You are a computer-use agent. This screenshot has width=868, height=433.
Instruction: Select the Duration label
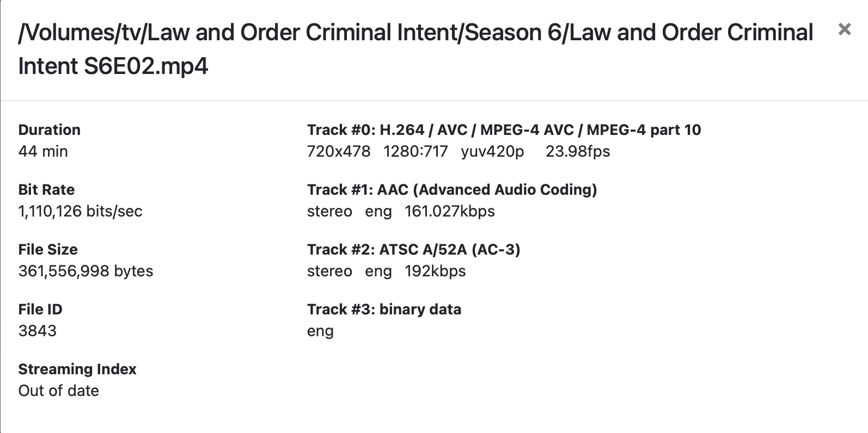[50, 130]
